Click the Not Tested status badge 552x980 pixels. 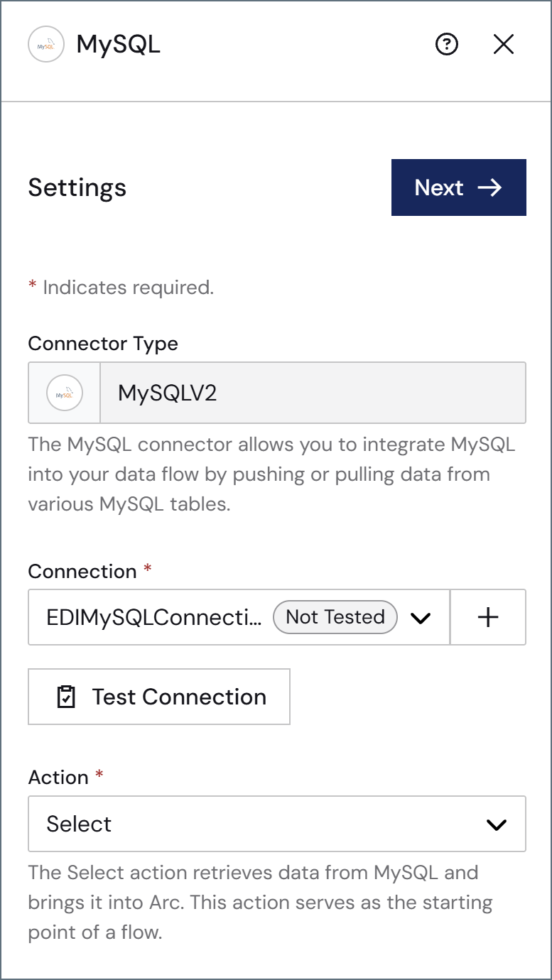click(335, 617)
